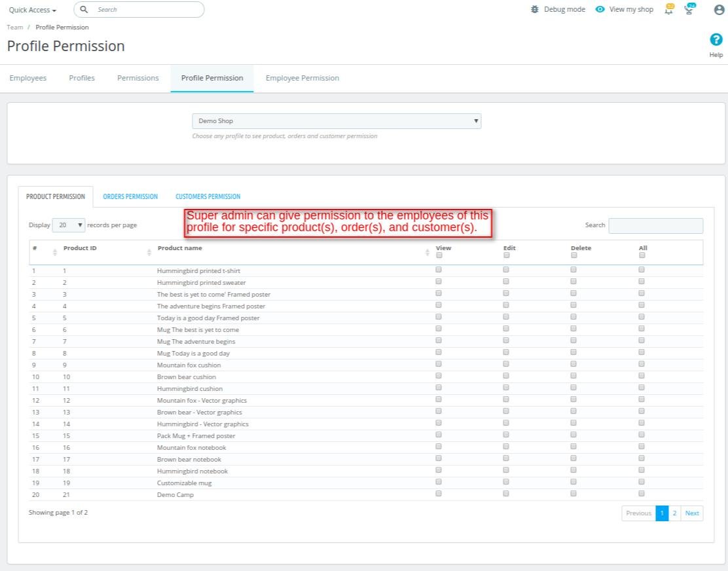728x571 pixels.
Task: Select the Profile Permission tab
Action: click(x=212, y=78)
